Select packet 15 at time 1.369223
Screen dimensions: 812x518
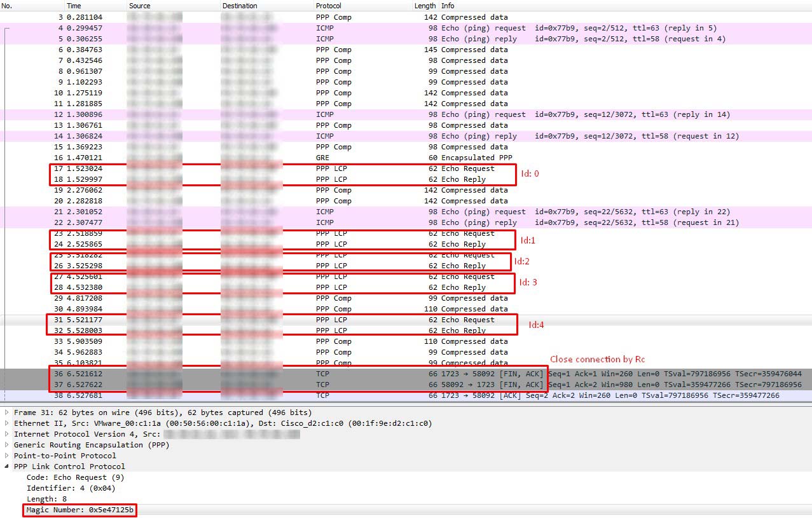coord(406,147)
